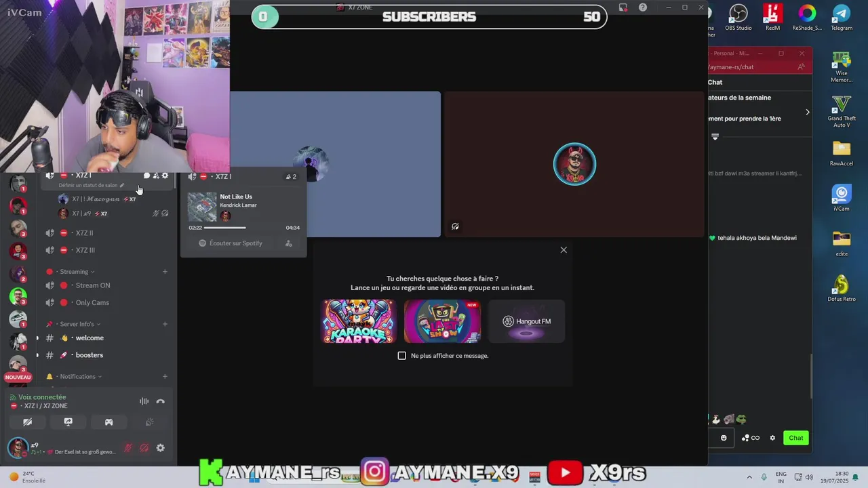The height and width of the screenshot is (488, 868).
Task: Unmute the microphone in the user panel
Action: click(x=127, y=448)
